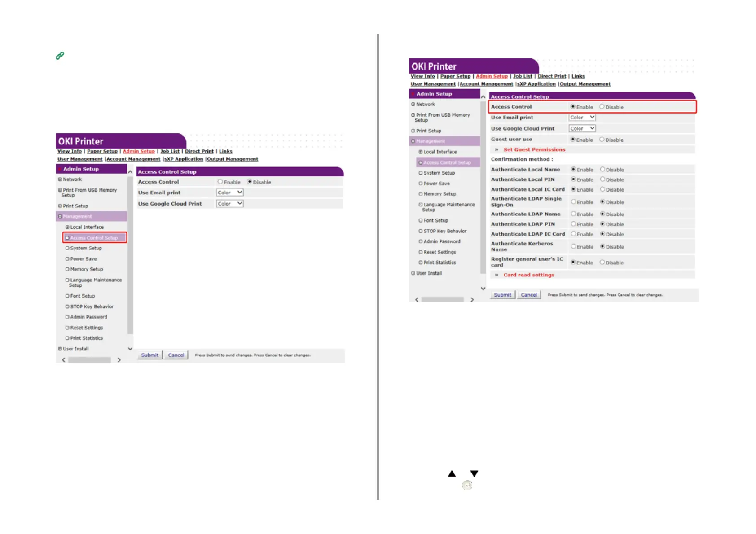Open Direct Print in the left page
Screen dimensions: 756x534
coord(199,151)
